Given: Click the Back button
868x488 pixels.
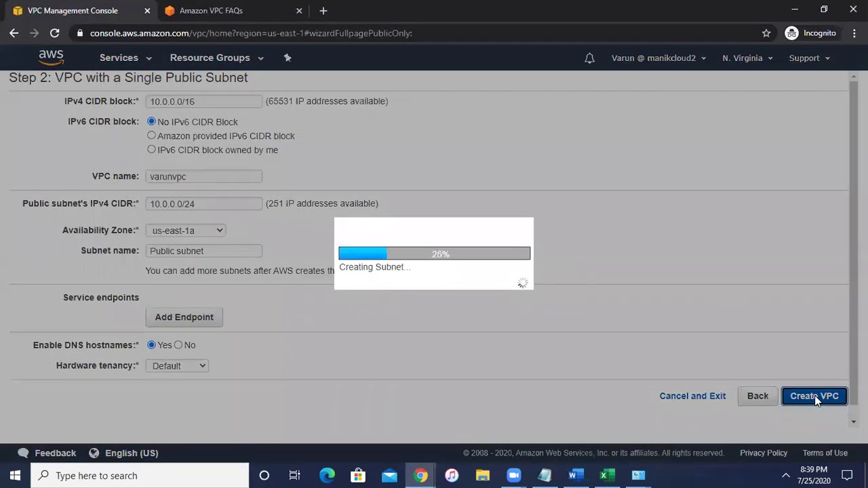Looking at the screenshot, I should [757, 396].
